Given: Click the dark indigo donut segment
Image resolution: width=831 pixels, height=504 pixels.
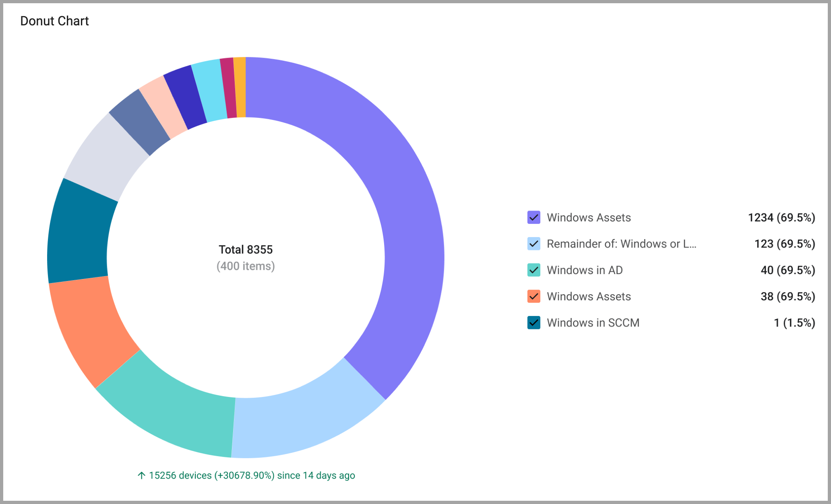Looking at the screenshot, I should coord(185,97).
